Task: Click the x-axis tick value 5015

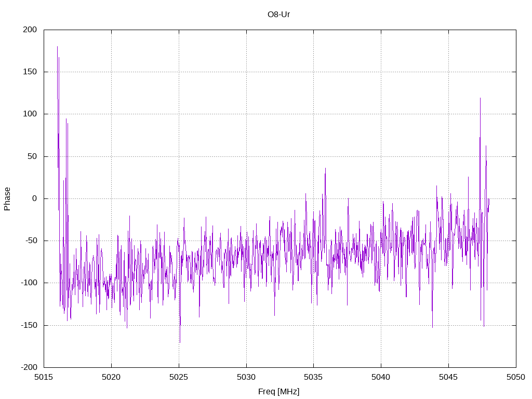Action: [44, 377]
